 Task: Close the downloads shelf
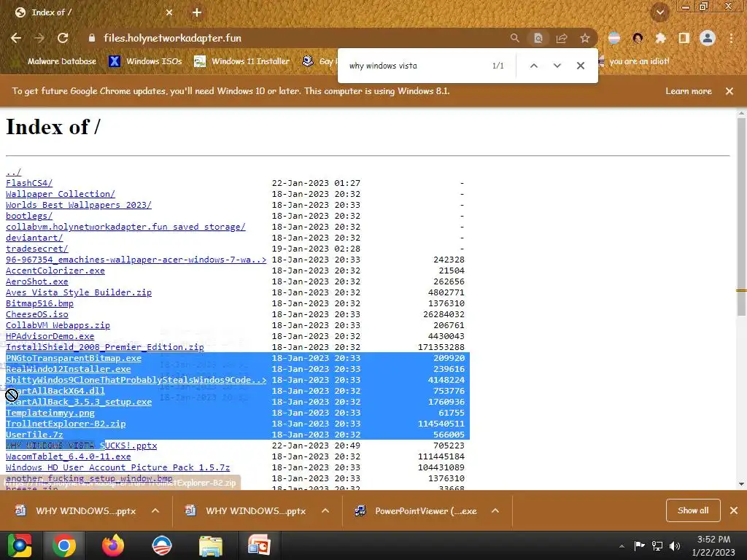click(x=734, y=510)
